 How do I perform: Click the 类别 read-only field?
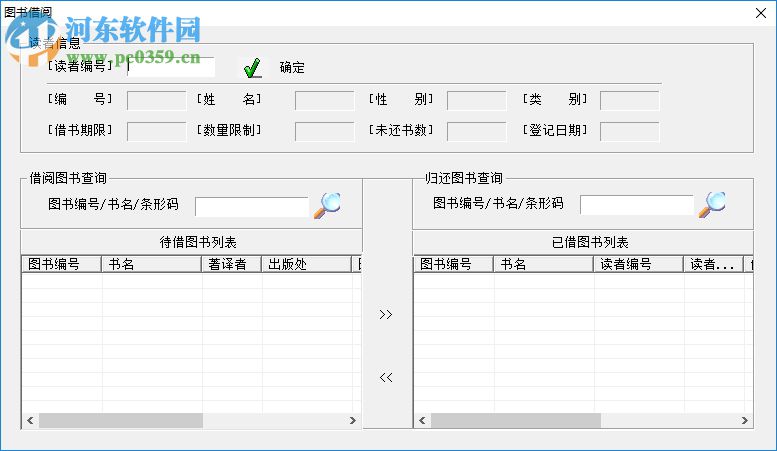pyautogui.click(x=629, y=101)
